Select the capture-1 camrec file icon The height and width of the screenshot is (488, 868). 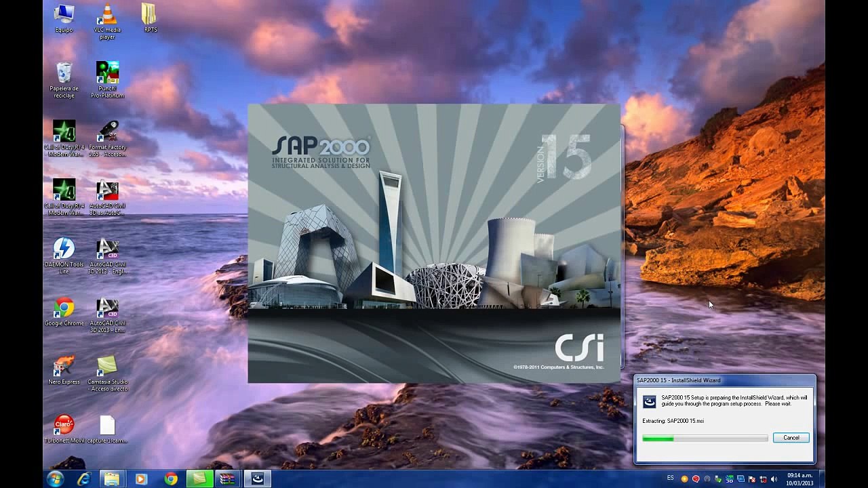pyautogui.click(x=107, y=428)
